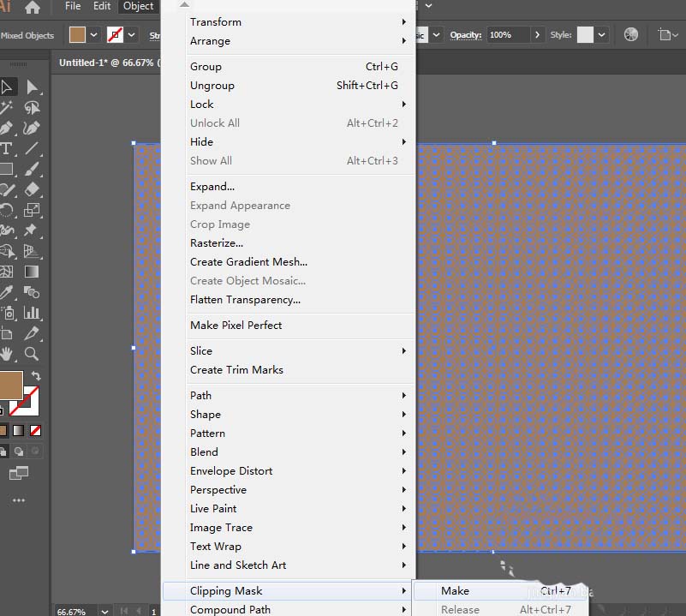The image size is (686, 616).
Task: Expand Opacity slider arrow
Action: pos(537,34)
